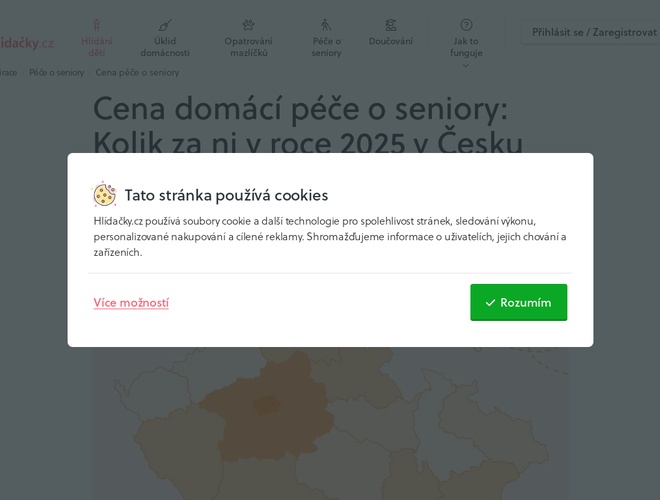Expand the Jak to funguje dropdown chevron
Viewport: 660px width, 500px height.
click(x=466, y=65)
